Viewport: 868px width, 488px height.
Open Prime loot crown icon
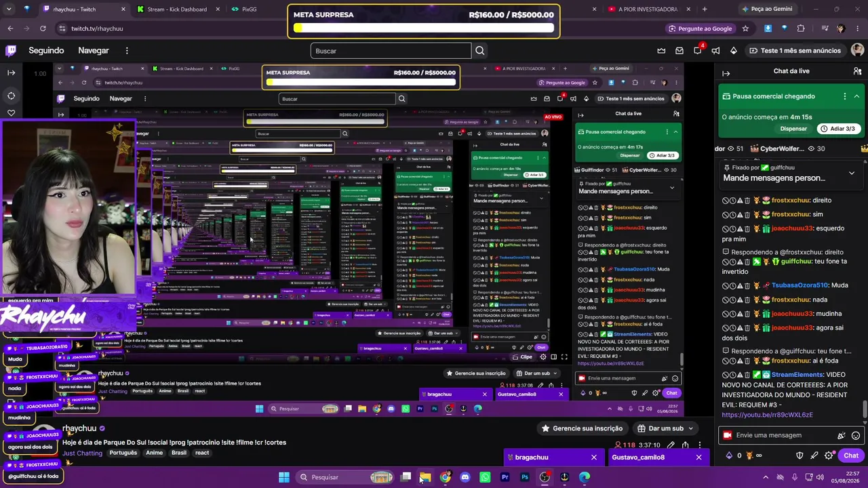tap(661, 51)
